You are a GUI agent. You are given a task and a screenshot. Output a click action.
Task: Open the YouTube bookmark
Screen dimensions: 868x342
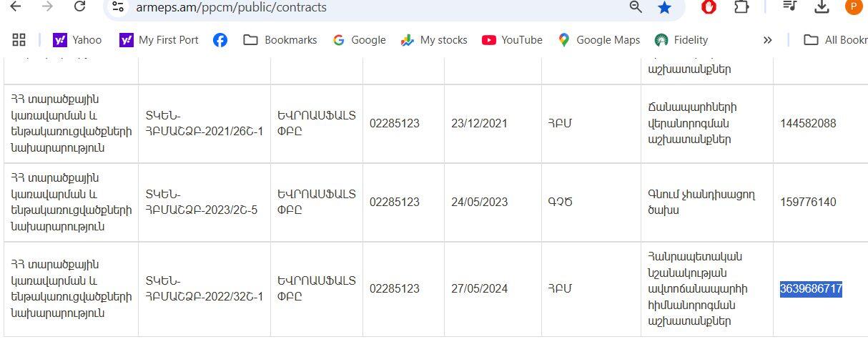click(512, 40)
